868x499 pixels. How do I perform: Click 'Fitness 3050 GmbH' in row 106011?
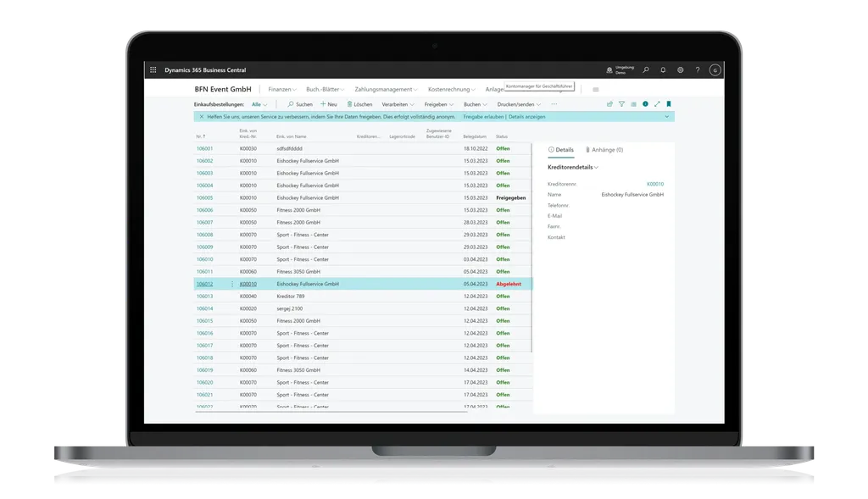pyautogui.click(x=298, y=272)
